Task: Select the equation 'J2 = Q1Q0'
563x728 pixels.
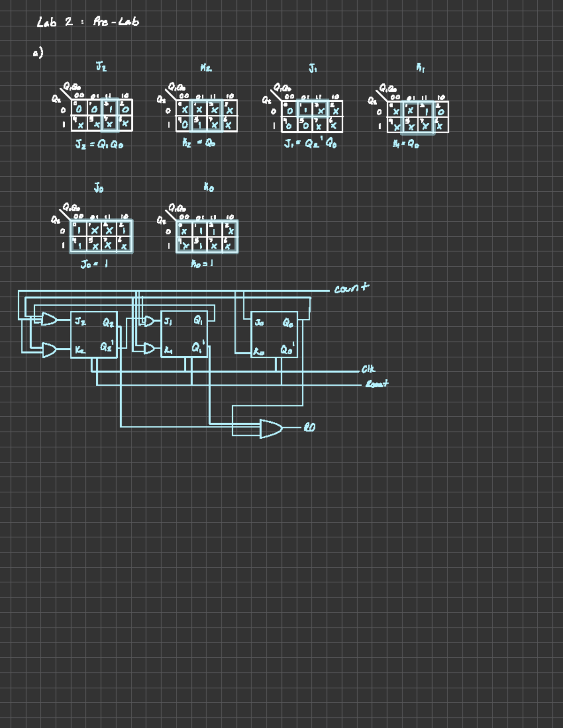Action: (99, 145)
